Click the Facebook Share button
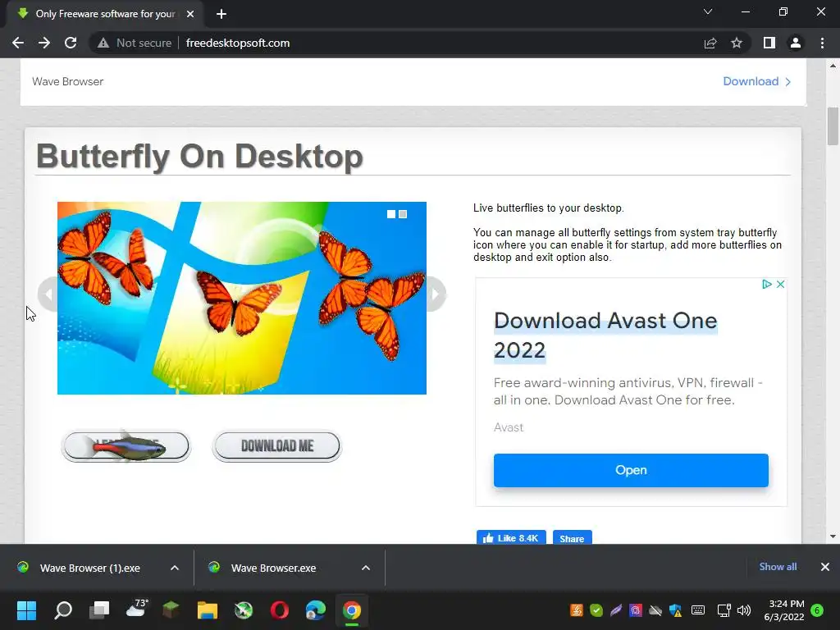 pyautogui.click(x=572, y=538)
